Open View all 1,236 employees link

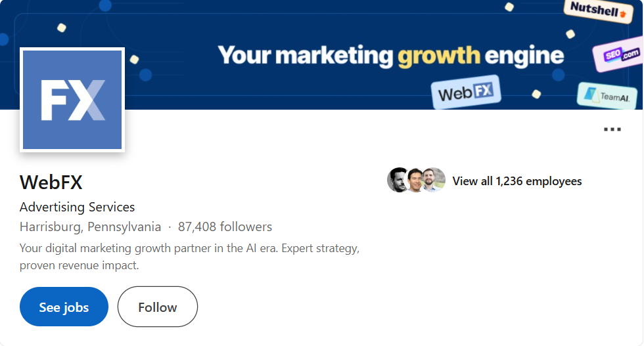pyautogui.click(x=517, y=181)
